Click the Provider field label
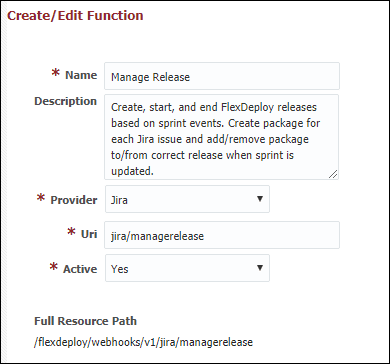 click(x=74, y=200)
